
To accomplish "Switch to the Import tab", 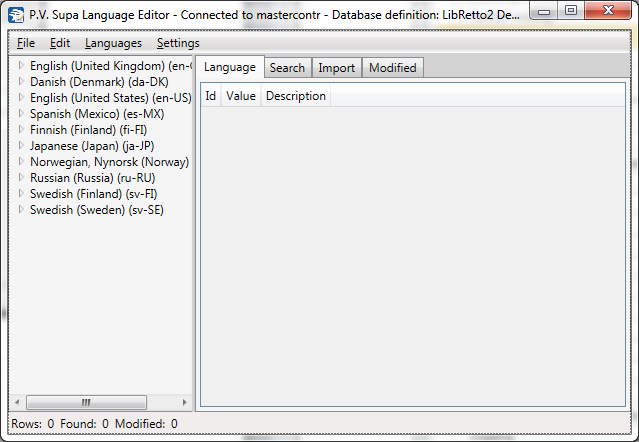I will click(x=336, y=68).
